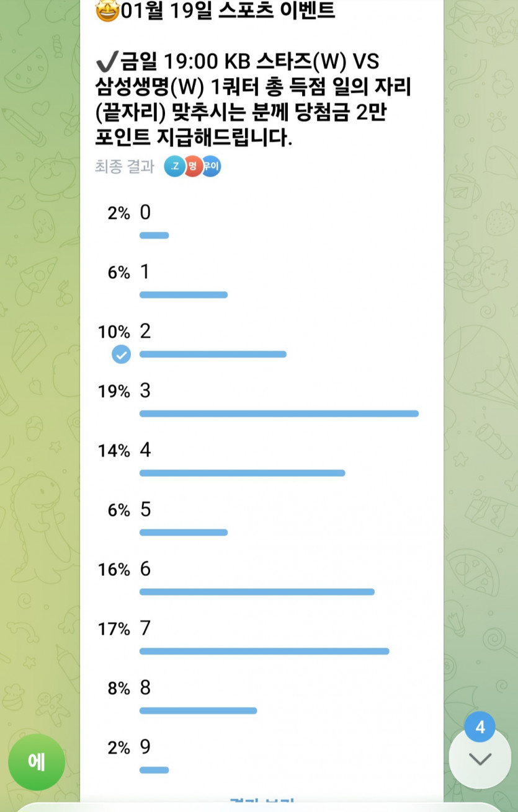Tap the '01월 19일 스포츠 이벤트' poll title
This screenshot has width=518, height=812.
pyautogui.click(x=228, y=11)
